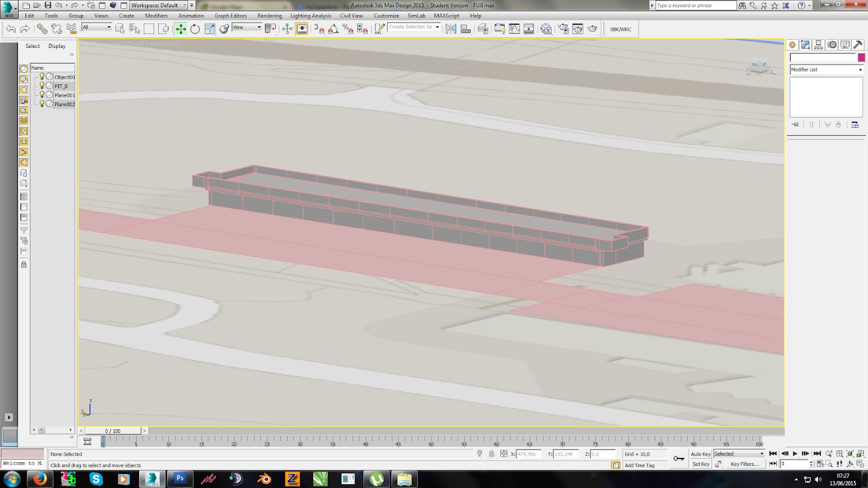Open Curve Editor from toolbar
The image size is (868, 488).
tap(514, 29)
